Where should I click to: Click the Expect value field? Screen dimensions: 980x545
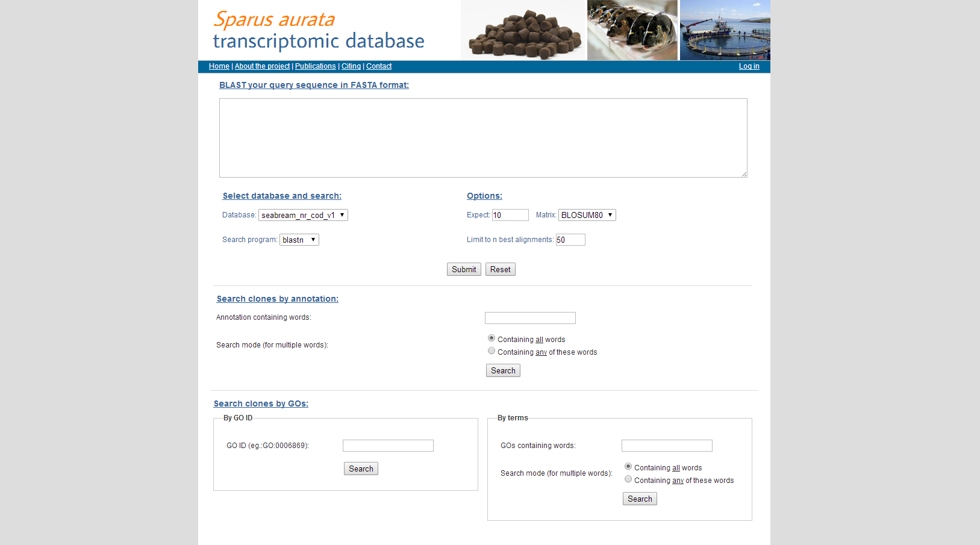(510, 215)
